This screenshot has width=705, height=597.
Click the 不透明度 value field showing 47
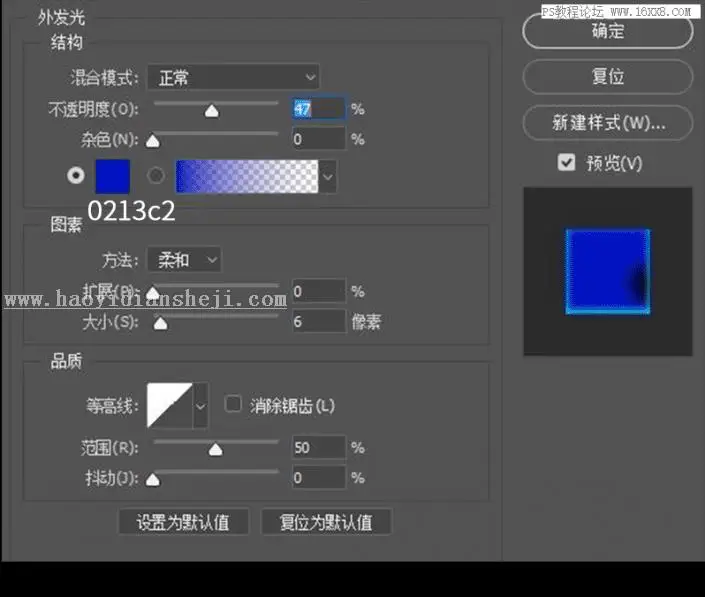click(319, 108)
